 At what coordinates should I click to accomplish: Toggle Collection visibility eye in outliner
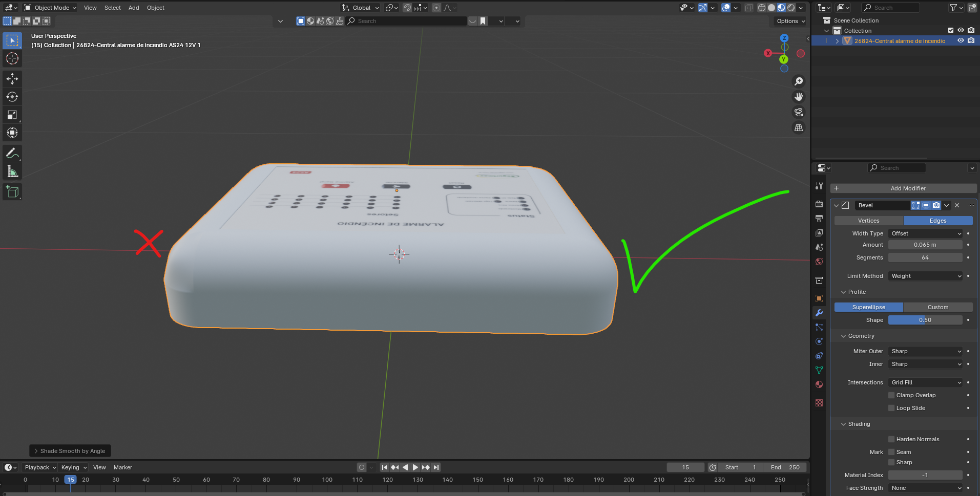coord(961,31)
